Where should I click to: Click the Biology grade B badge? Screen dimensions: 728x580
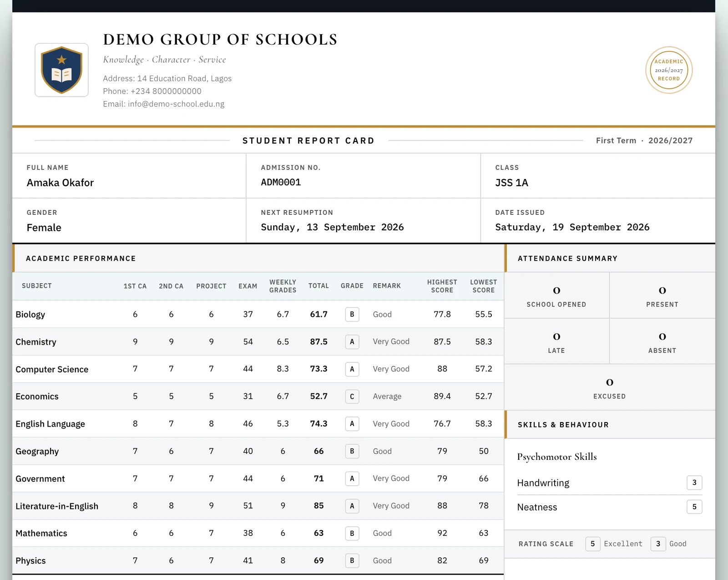tap(352, 314)
